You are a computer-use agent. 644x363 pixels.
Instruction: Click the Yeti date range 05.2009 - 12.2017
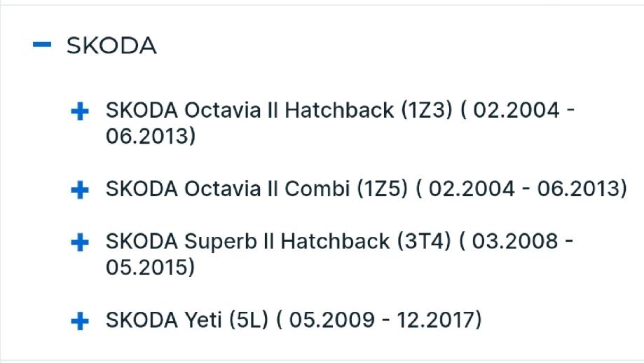click(x=383, y=321)
